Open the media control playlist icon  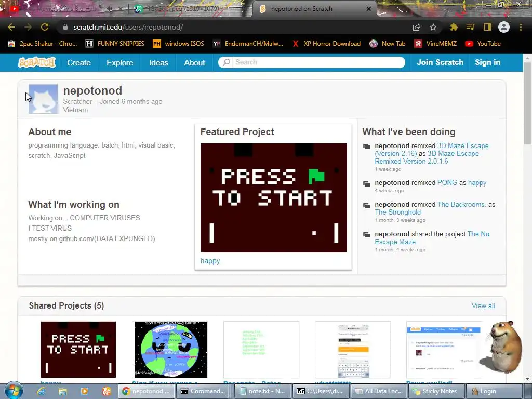(x=470, y=27)
